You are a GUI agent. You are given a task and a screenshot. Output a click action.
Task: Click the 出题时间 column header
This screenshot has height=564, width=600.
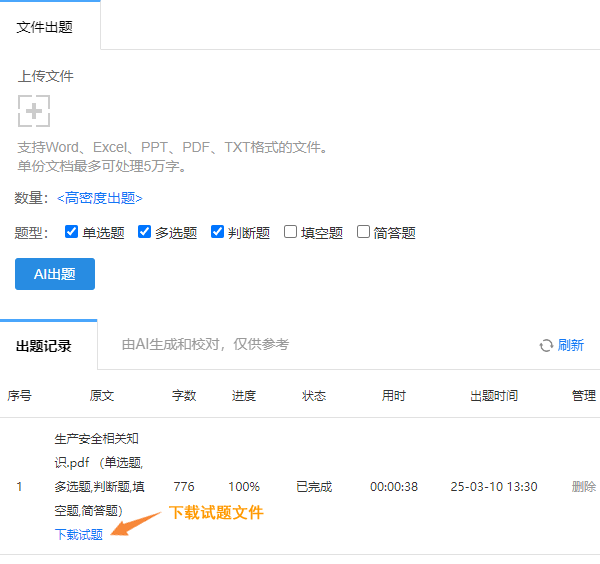494,396
